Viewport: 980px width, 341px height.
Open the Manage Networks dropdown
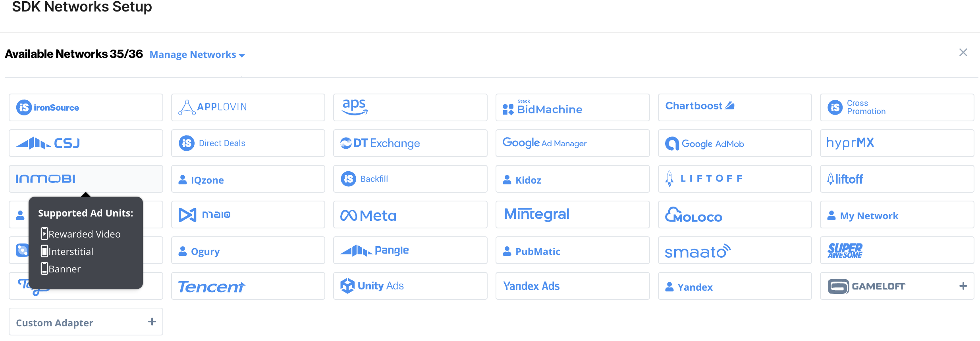click(x=197, y=55)
